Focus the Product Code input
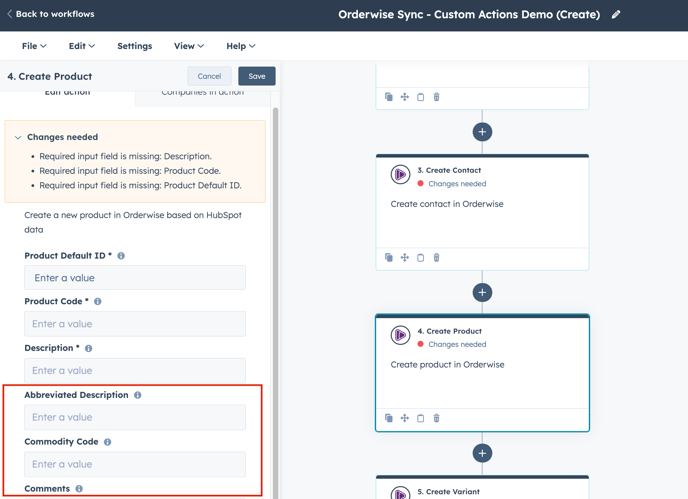The height and width of the screenshot is (499, 688). click(x=135, y=324)
